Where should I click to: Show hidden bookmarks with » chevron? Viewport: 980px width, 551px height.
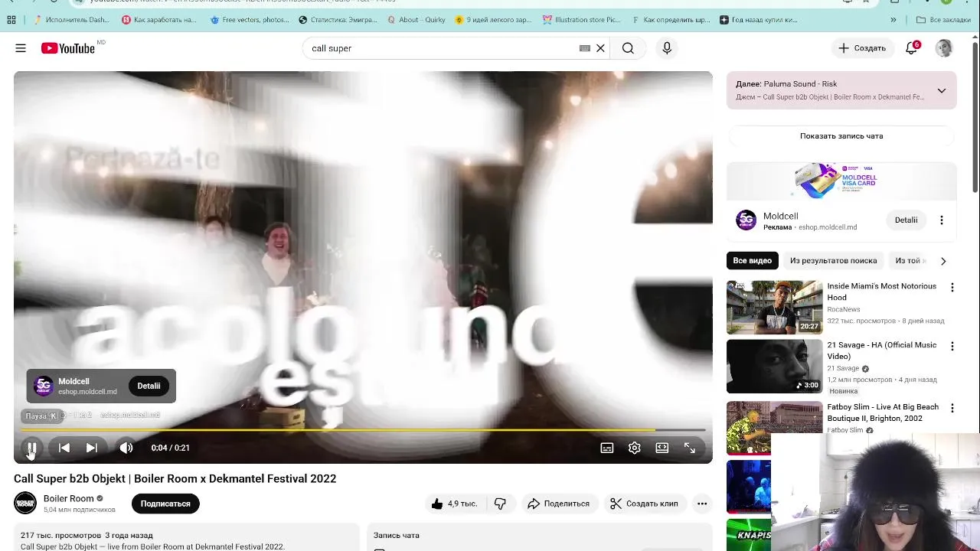click(x=893, y=20)
